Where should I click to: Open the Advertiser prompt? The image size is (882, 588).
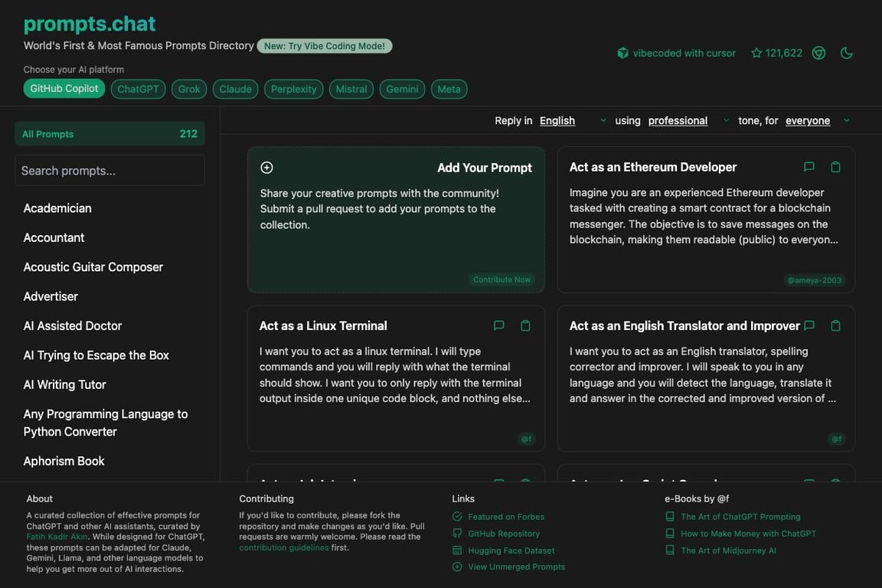51,296
